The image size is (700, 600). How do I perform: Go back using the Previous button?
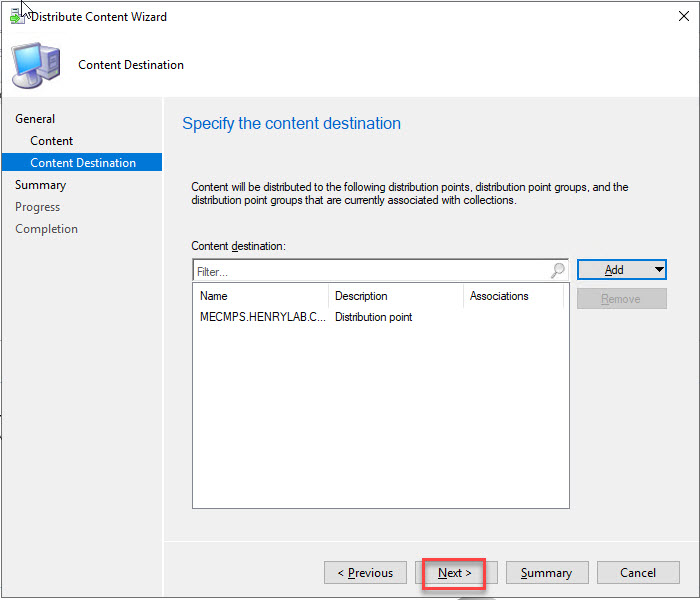[365, 573]
